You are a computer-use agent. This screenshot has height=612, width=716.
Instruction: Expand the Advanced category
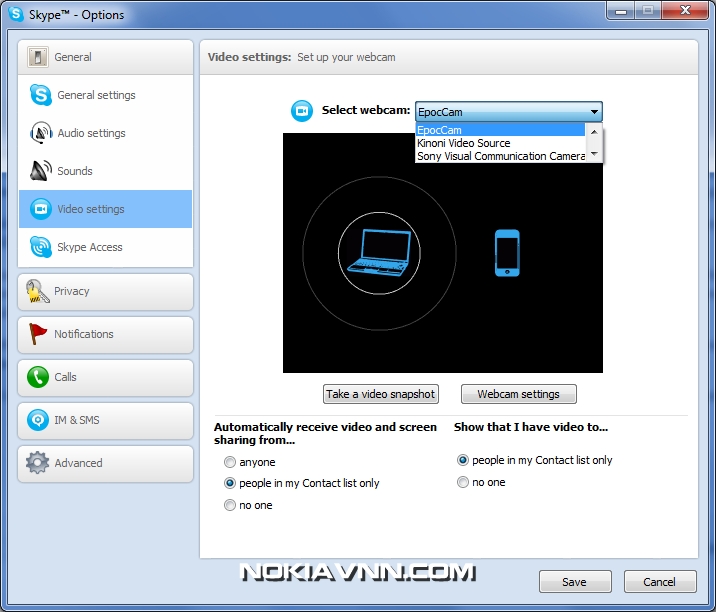[105, 463]
